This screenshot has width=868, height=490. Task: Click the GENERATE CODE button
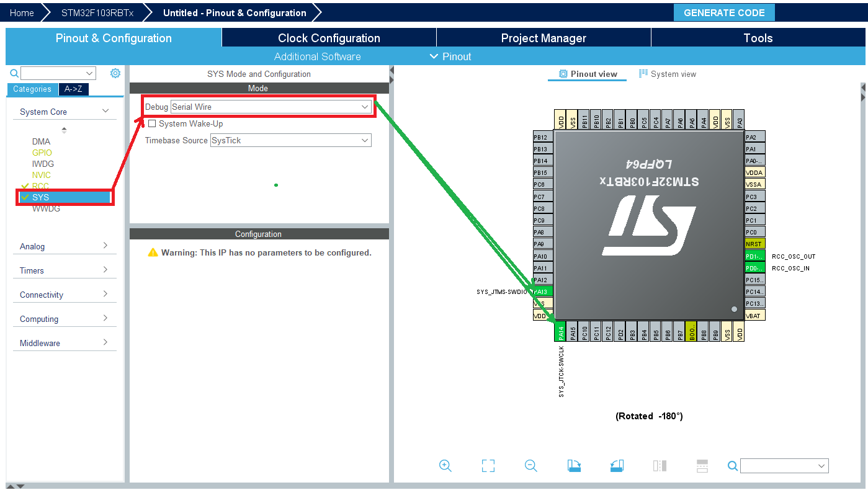point(724,12)
